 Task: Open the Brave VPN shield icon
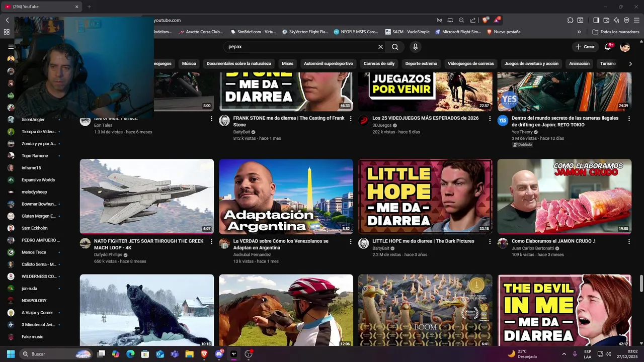626,20
